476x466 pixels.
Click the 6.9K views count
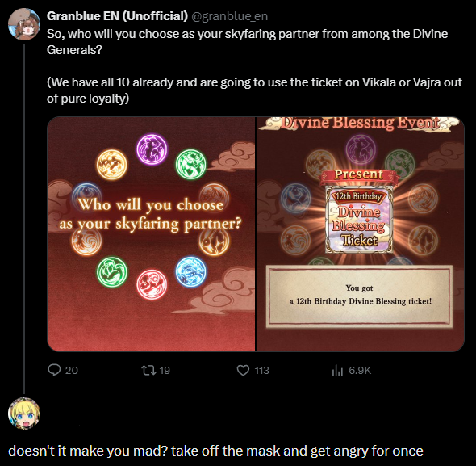tap(360, 370)
